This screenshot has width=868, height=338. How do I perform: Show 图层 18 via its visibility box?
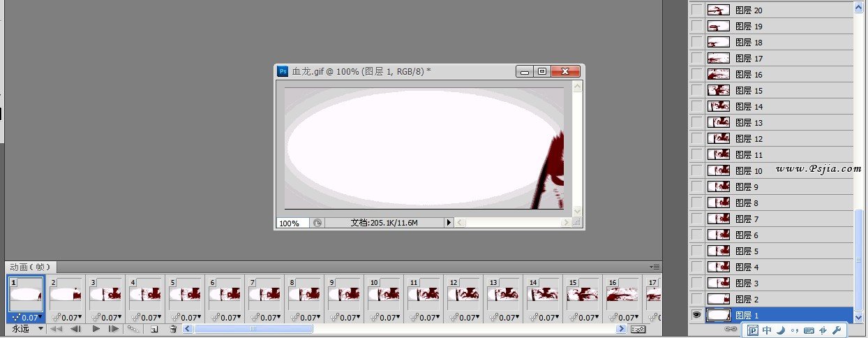click(x=696, y=42)
